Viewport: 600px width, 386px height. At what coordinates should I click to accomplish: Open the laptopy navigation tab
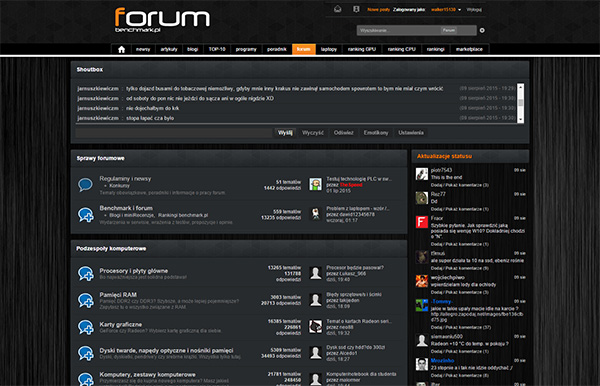pos(329,49)
